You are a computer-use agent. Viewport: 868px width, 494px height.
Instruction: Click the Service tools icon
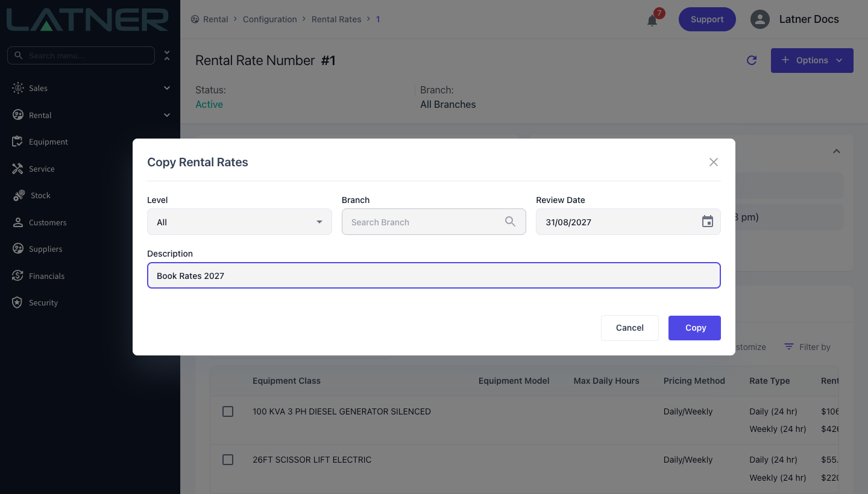[18, 169]
